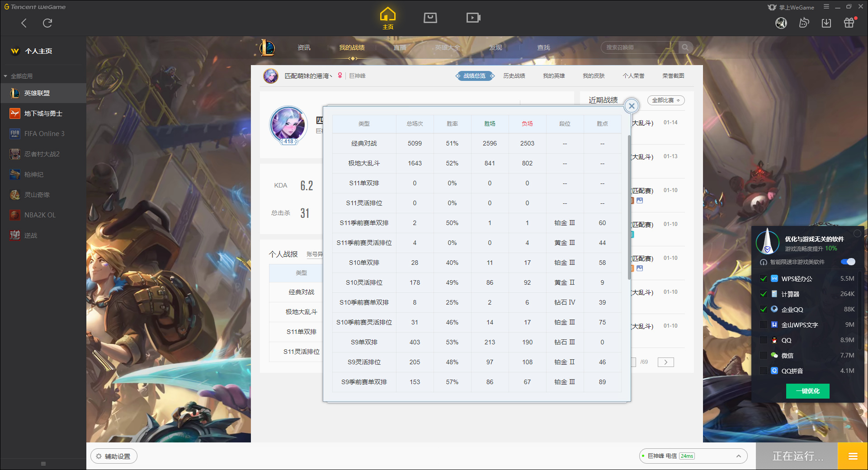This screenshot has height=470, width=868.
Task: Expand the 巨神峰 电信 server selector
Action: pyautogui.click(x=693, y=456)
